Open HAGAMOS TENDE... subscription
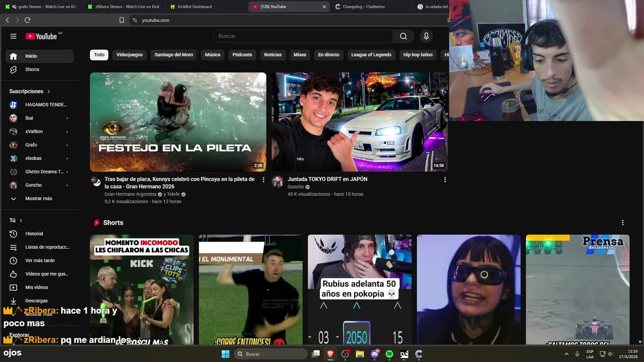 pyautogui.click(x=39, y=105)
